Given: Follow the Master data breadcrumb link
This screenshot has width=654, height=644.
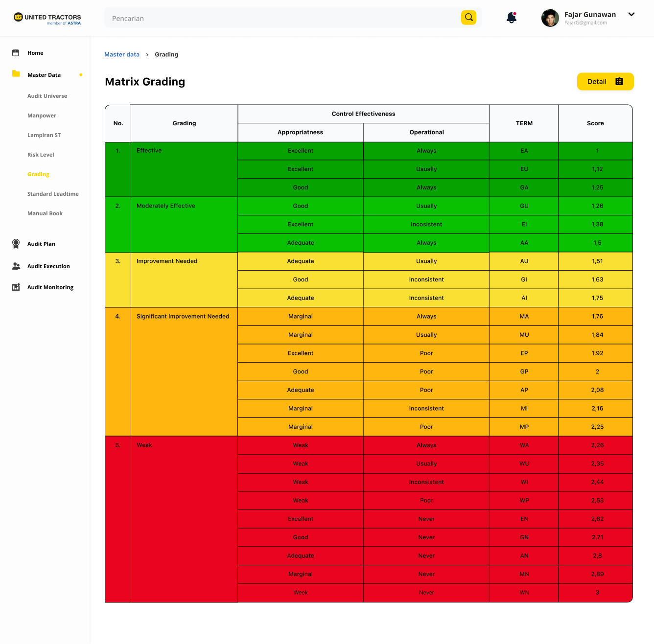Looking at the screenshot, I should tap(122, 54).
